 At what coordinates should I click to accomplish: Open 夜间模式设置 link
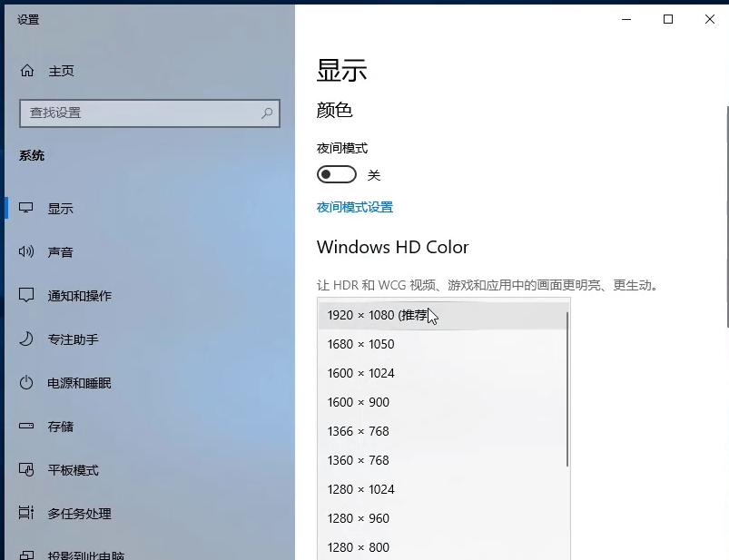pyautogui.click(x=354, y=207)
